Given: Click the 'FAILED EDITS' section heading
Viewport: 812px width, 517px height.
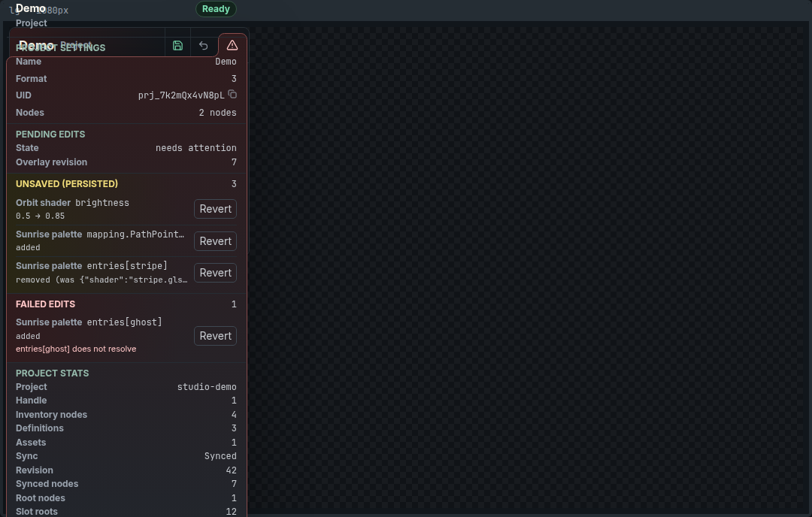Looking at the screenshot, I should pyautogui.click(x=46, y=304).
